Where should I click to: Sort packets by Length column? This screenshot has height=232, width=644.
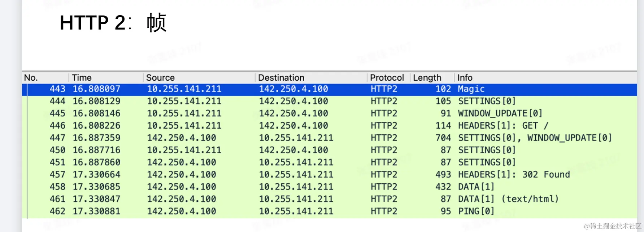point(427,78)
